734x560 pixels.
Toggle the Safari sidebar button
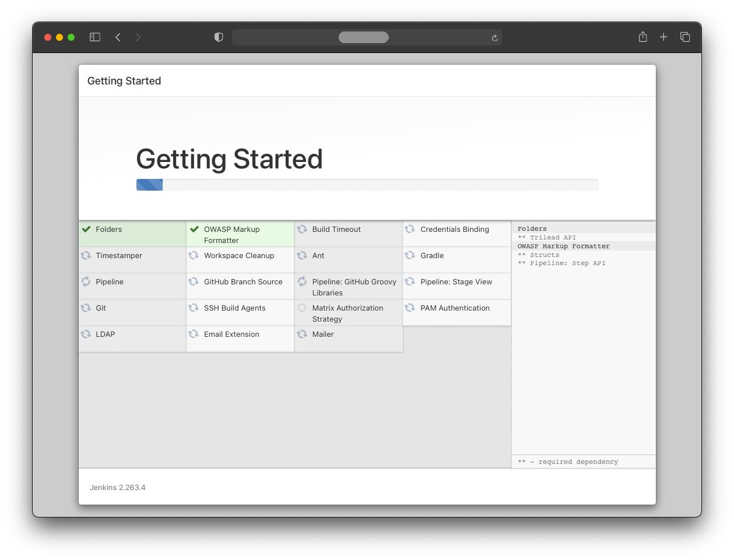(x=95, y=37)
